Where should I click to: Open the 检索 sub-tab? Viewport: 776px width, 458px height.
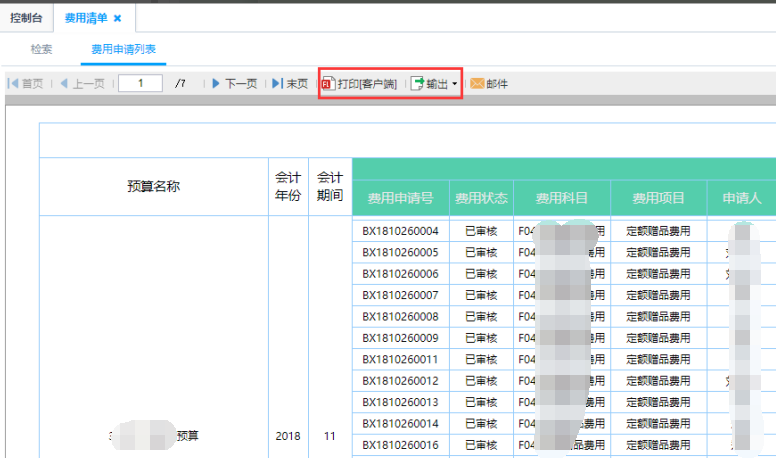point(41,49)
